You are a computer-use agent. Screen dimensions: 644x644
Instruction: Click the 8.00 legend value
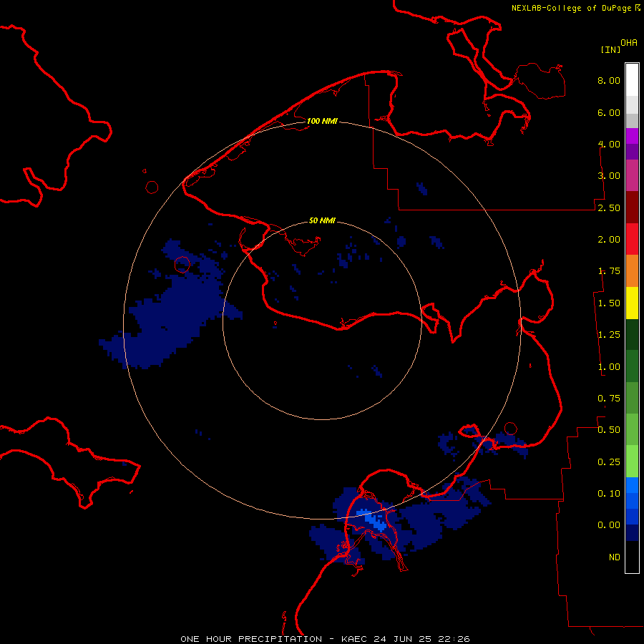[x=609, y=80]
